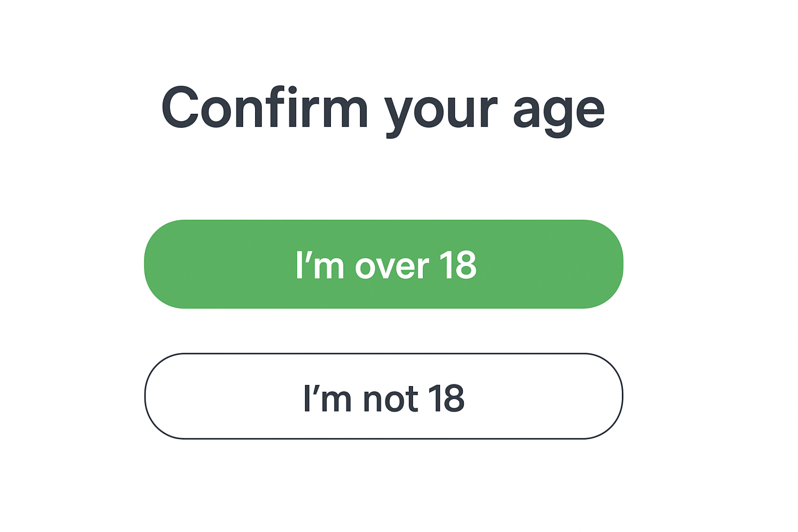Screen dimensions: 798x532
Task: Hit the secondary "I'm not 18" option
Action: 383,396
